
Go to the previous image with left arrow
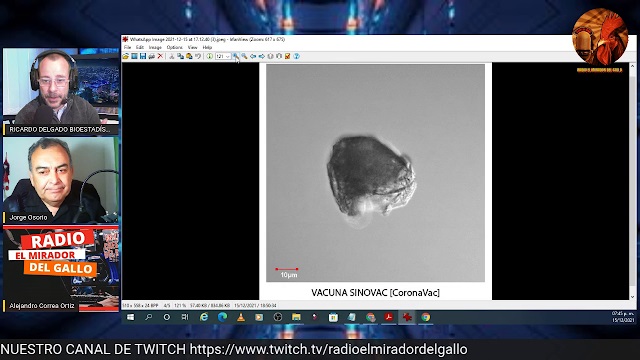pyautogui.click(x=253, y=56)
